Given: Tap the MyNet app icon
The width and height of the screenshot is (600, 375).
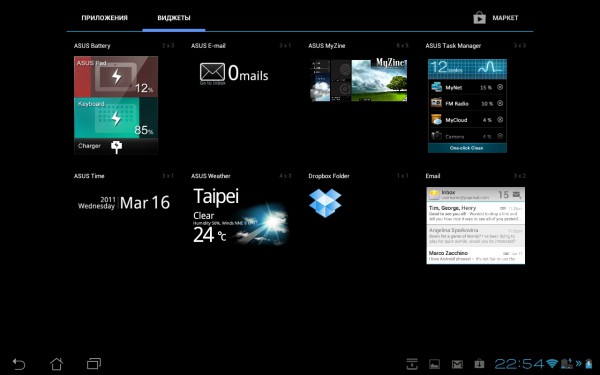Looking at the screenshot, I should click(x=436, y=87).
